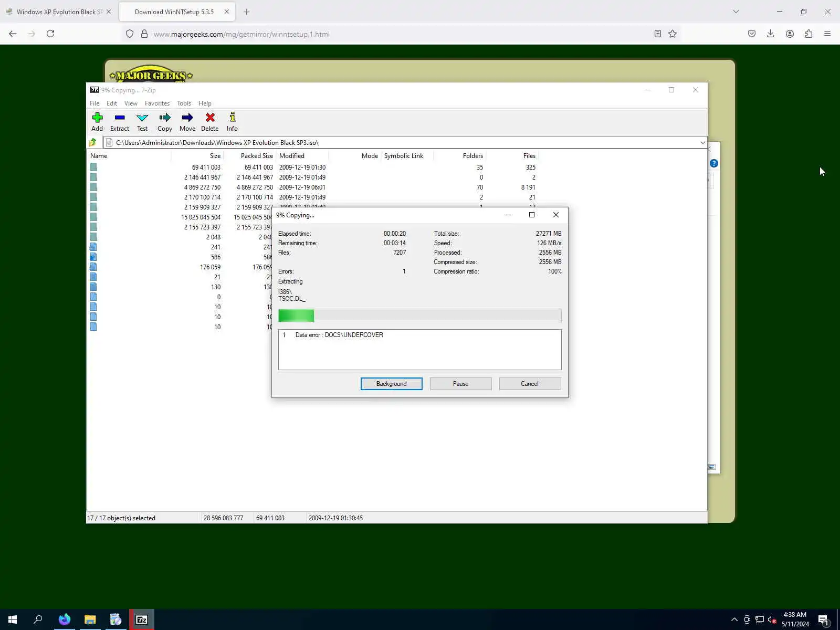This screenshot has width=840, height=630.
Task: Save page to Pocket
Action: point(752,34)
